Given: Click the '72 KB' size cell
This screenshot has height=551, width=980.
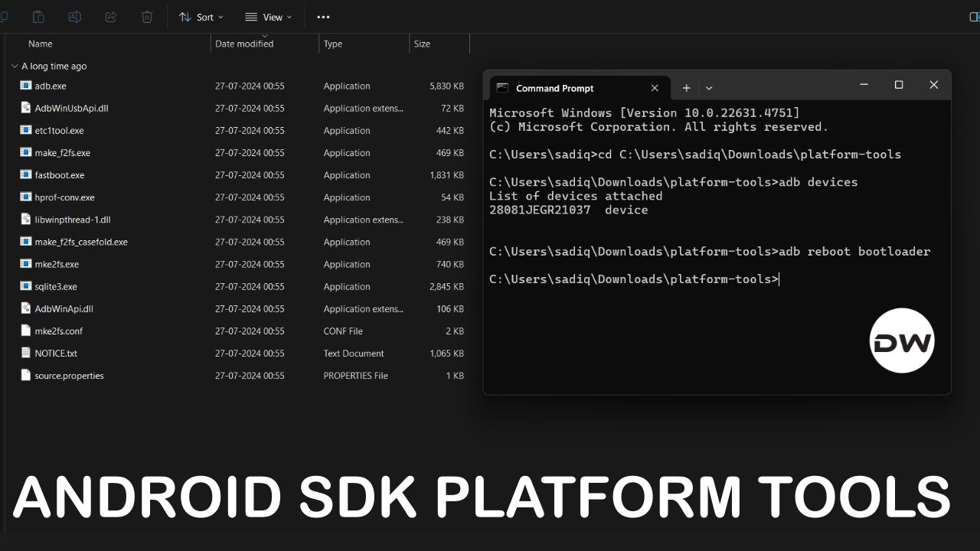Looking at the screenshot, I should 452,108.
